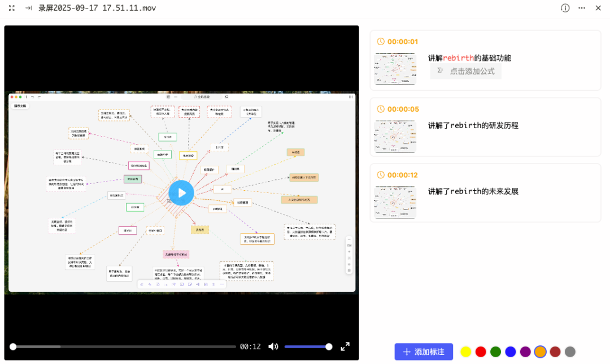
Task: Click the collapse arrows icon at top-left
Action: coord(12,8)
